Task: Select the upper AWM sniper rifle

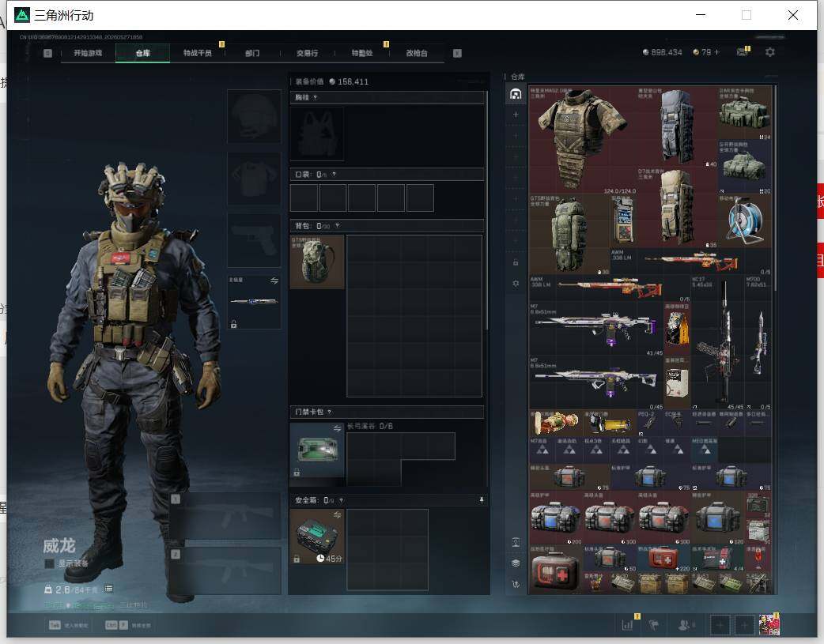Action: click(x=690, y=261)
